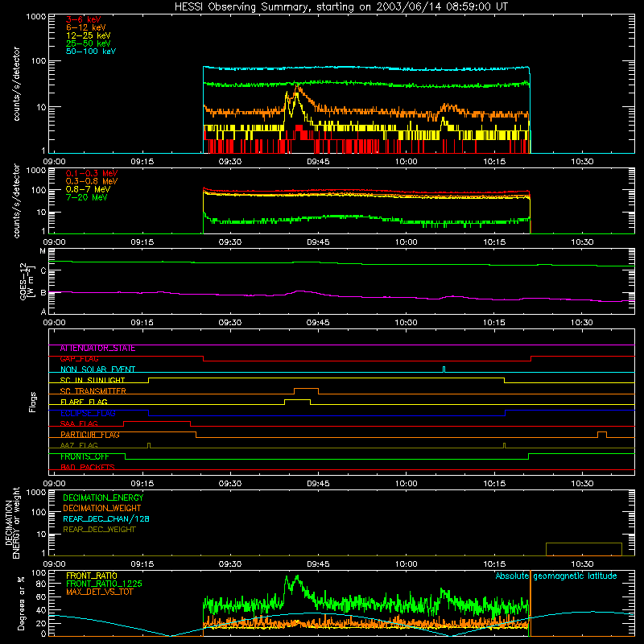Click the DECIMATION_WEIGHT legend label
The width and height of the screenshot is (644, 644).
102,508
